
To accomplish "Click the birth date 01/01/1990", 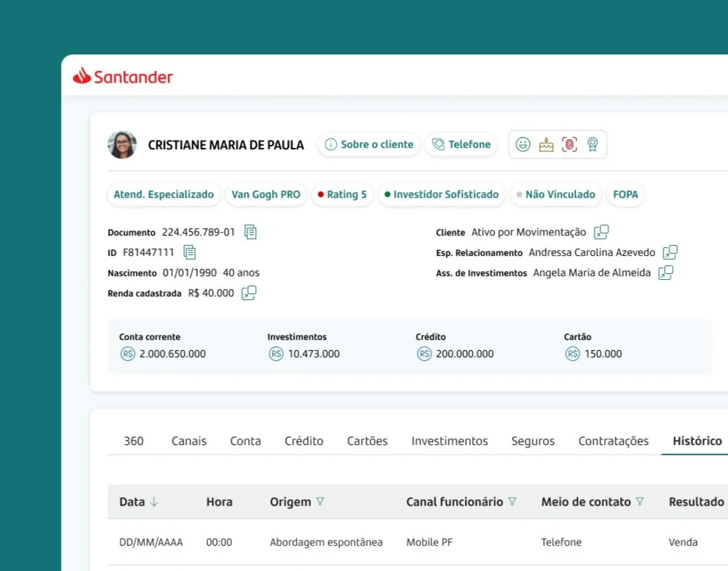I will [x=189, y=272].
